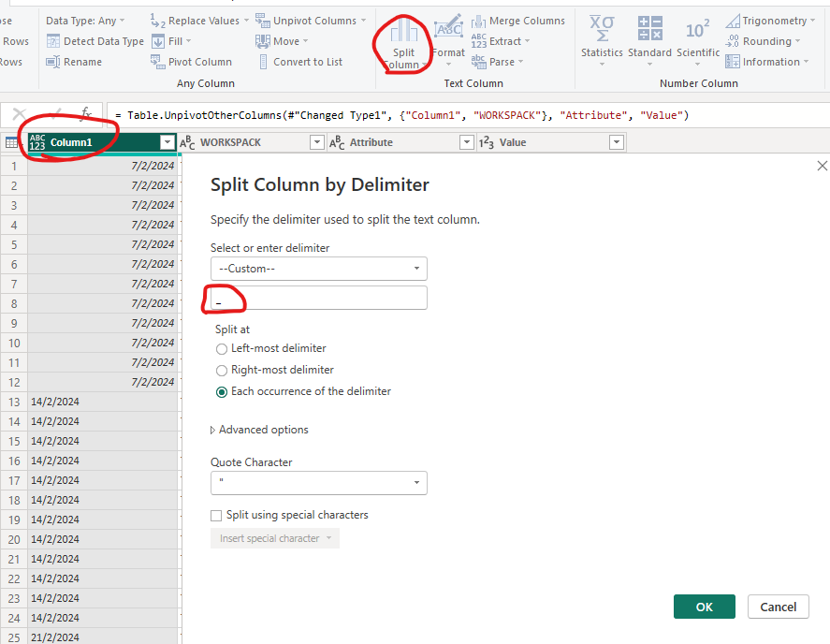Screen dimensions: 830x644
Task: Click Cancel in the dialog
Action: pos(779,607)
